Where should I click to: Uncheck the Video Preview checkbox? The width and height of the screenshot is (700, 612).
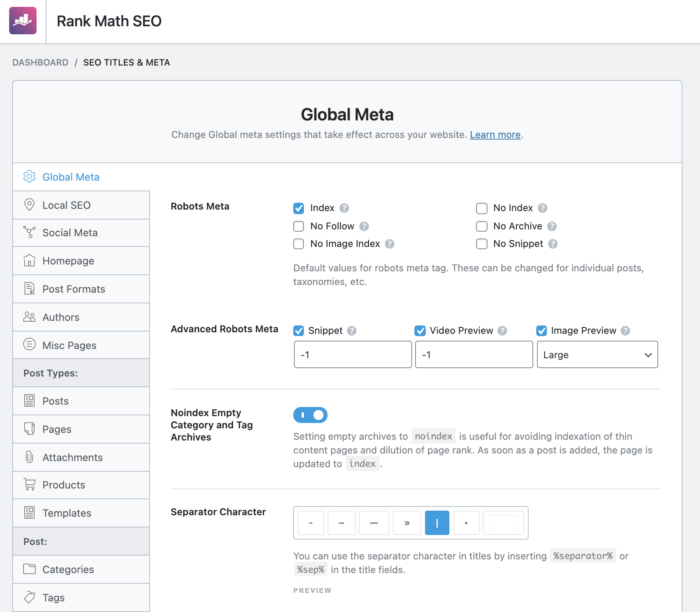coord(420,331)
